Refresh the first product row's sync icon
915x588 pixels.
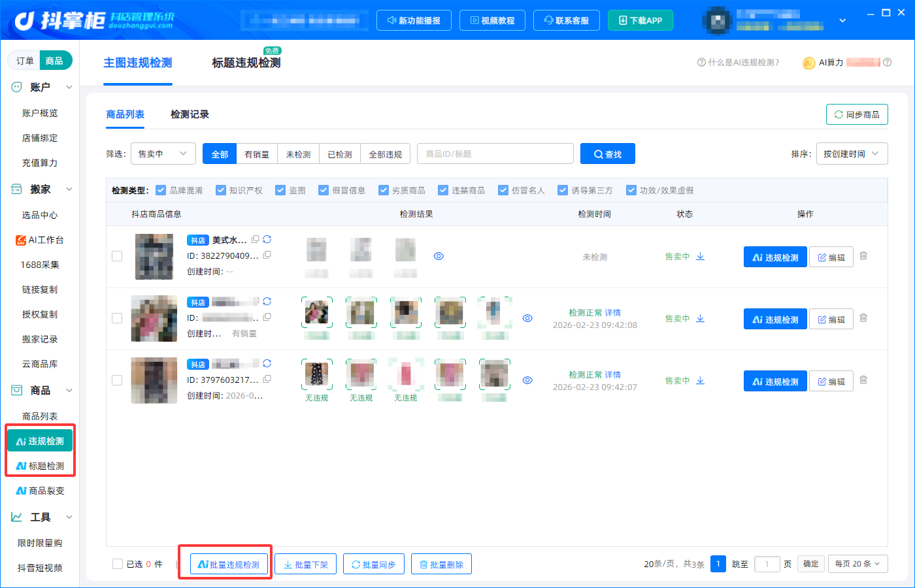pyautogui.click(x=267, y=239)
